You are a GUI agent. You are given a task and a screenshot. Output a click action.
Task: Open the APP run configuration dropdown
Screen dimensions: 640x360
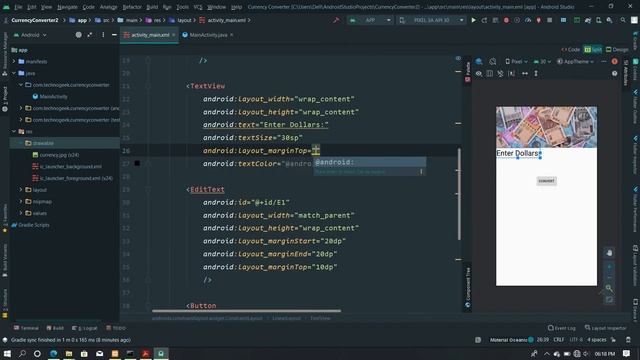370,20
